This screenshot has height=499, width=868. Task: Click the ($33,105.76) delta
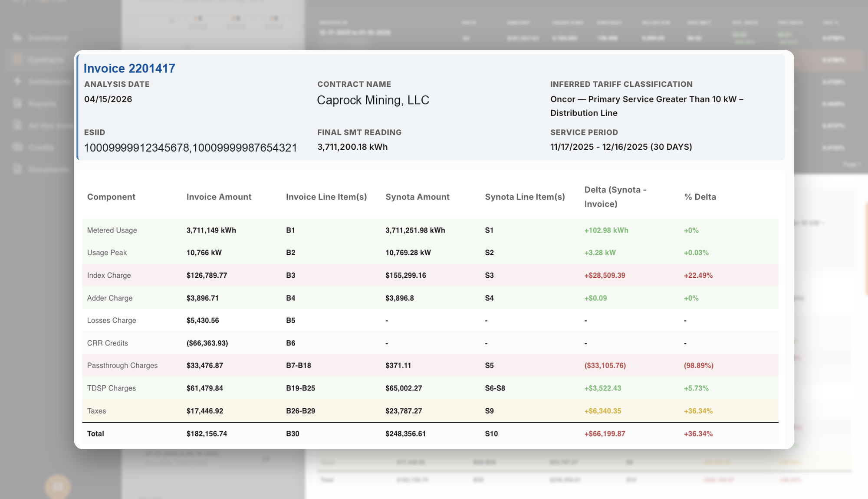tap(605, 366)
